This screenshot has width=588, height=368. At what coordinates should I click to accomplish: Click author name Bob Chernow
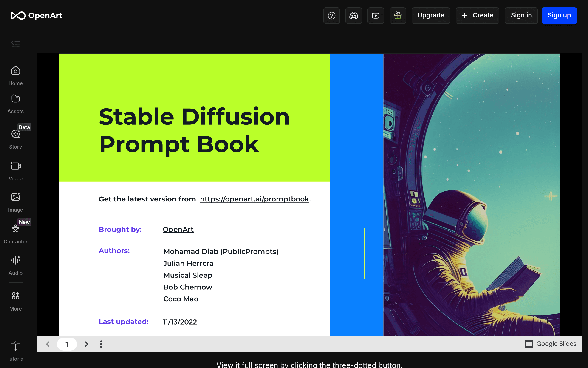188,287
